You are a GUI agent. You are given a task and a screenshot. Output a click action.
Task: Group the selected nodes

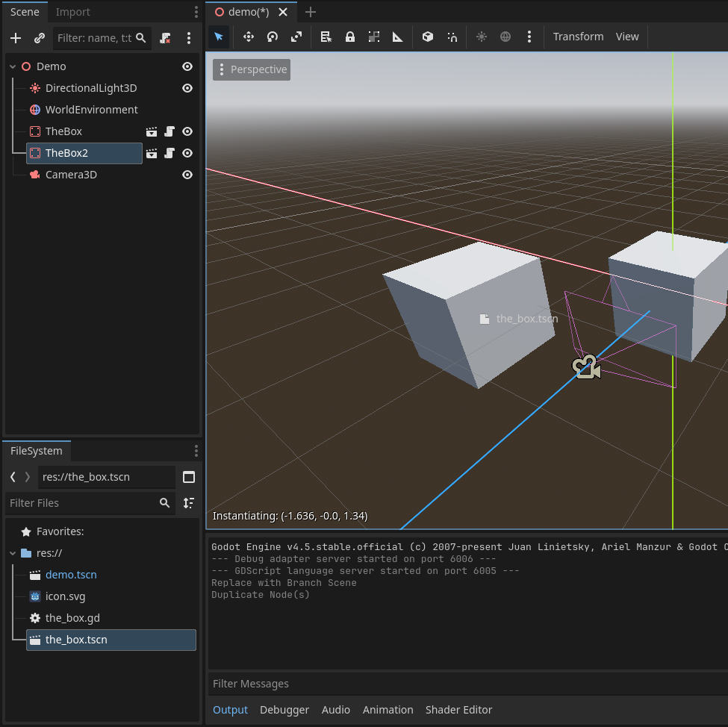[x=373, y=37]
